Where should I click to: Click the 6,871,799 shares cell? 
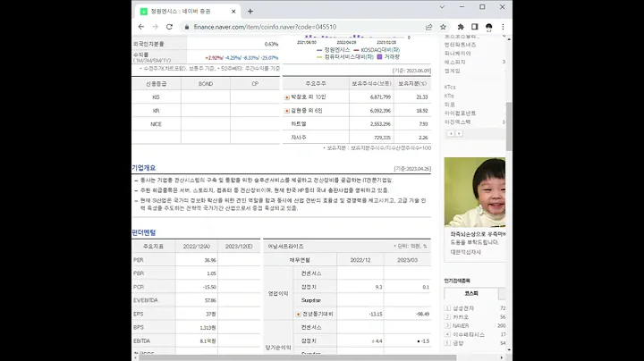(380, 97)
